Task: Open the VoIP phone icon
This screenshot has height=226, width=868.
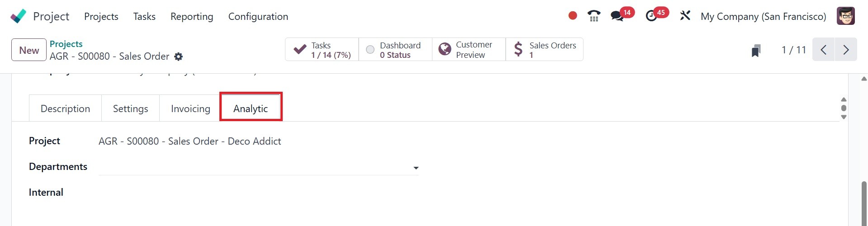Action: (x=594, y=16)
